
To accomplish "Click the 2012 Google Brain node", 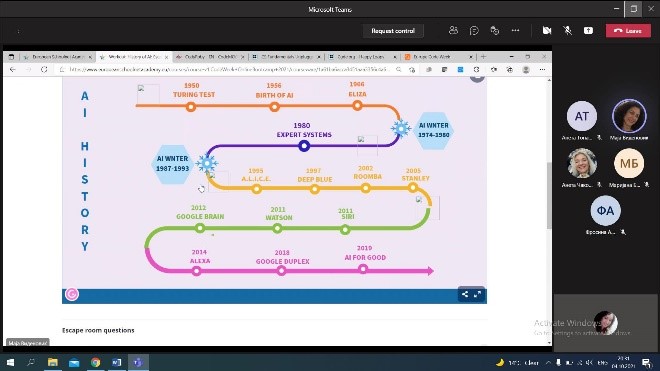I will [x=200, y=228].
